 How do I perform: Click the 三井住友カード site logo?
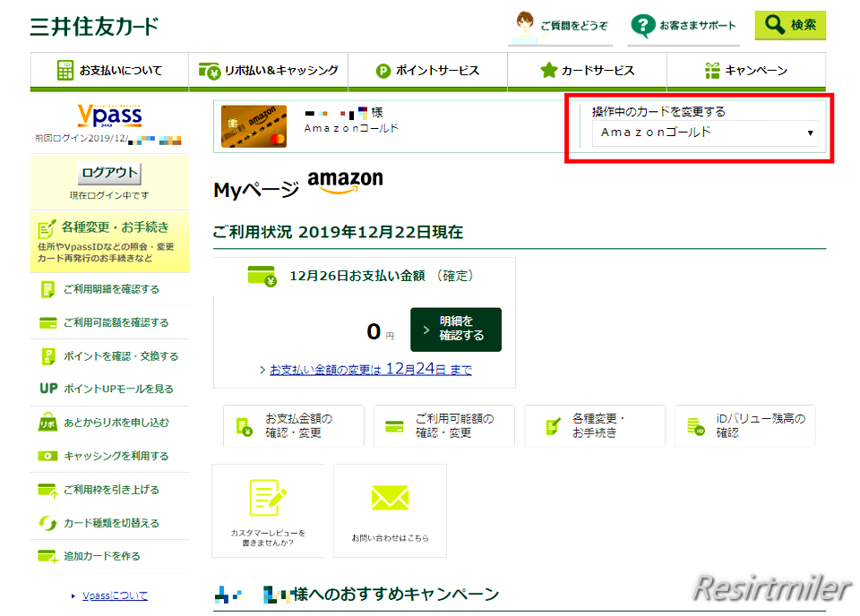94,26
